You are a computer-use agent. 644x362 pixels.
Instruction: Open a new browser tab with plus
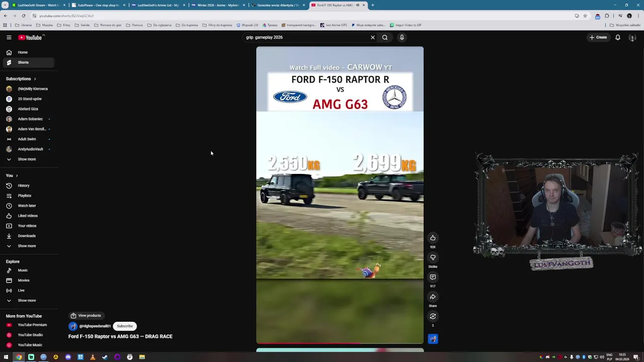pos(373,5)
